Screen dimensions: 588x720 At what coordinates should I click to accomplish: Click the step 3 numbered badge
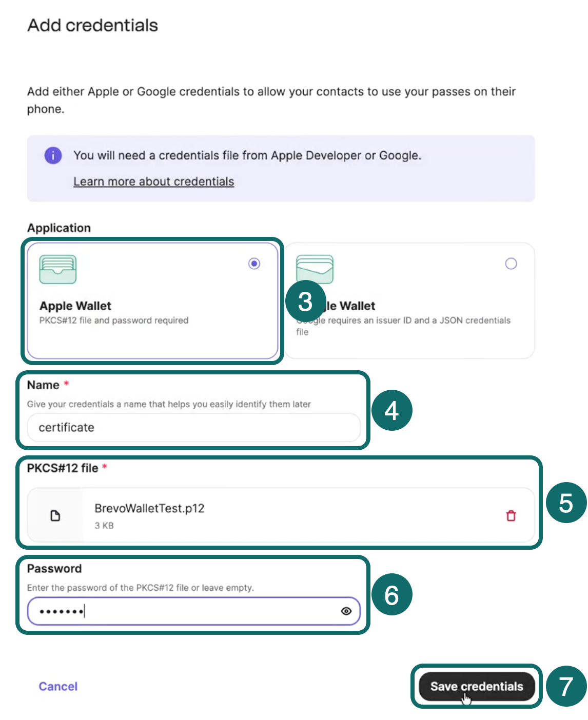pos(305,301)
